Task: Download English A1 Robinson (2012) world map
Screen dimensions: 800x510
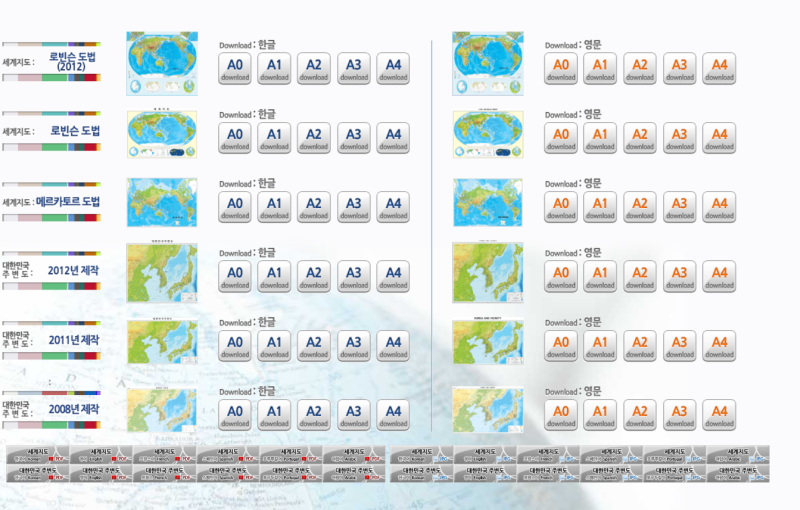Action: coord(600,68)
